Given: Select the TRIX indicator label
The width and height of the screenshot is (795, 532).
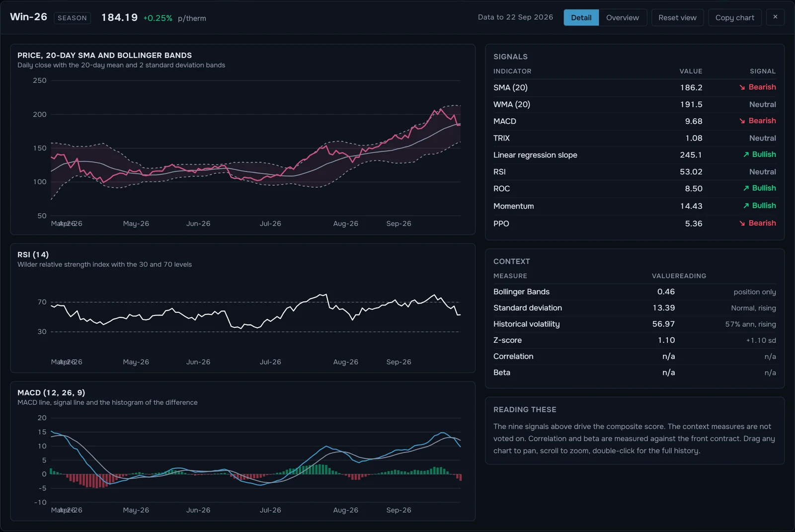Looking at the screenshot, I should pyautogui.click(x=501, y=138).
